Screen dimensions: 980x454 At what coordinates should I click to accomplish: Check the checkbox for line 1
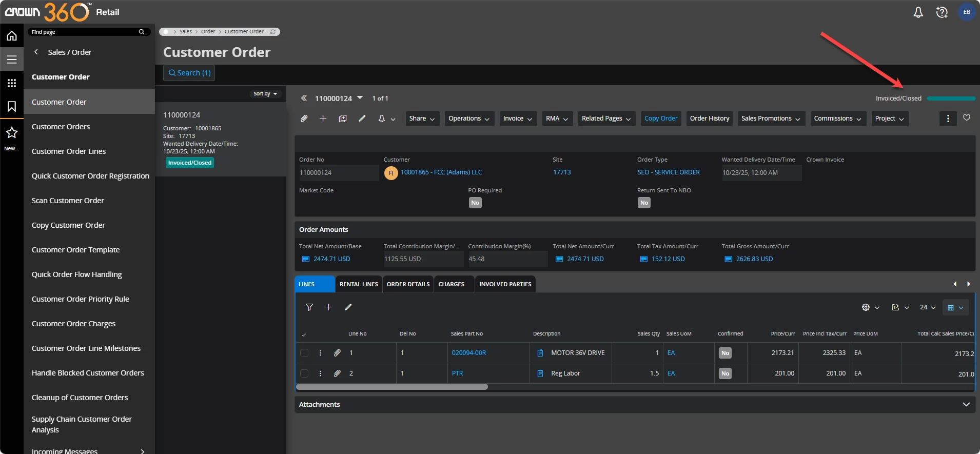(304, 353)
